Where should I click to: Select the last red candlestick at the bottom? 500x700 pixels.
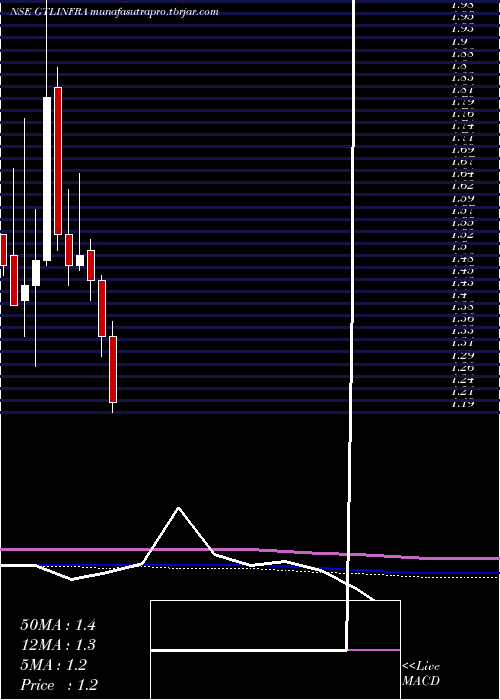click(113, 369)
